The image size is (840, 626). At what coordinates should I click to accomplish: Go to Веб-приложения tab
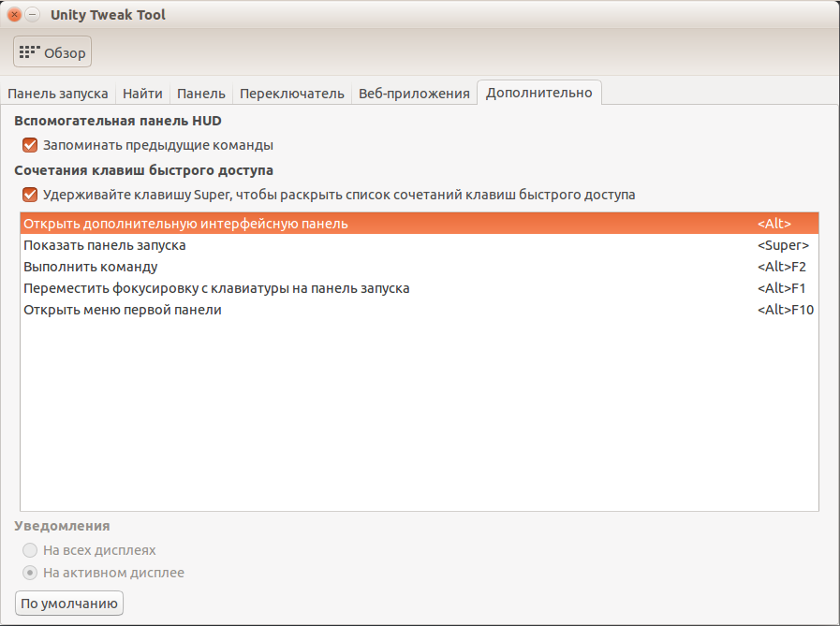coord(414,94)
